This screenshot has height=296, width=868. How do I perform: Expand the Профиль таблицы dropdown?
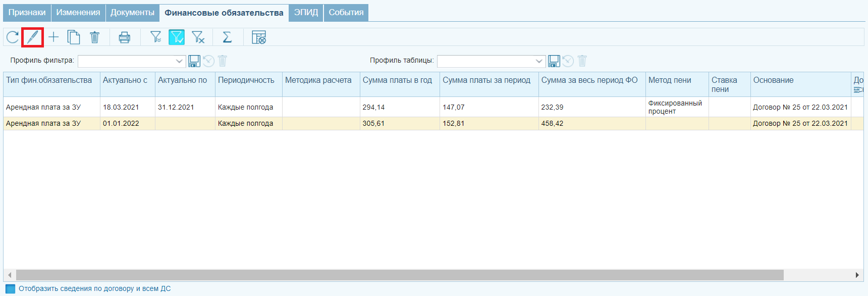click(538, 61)
